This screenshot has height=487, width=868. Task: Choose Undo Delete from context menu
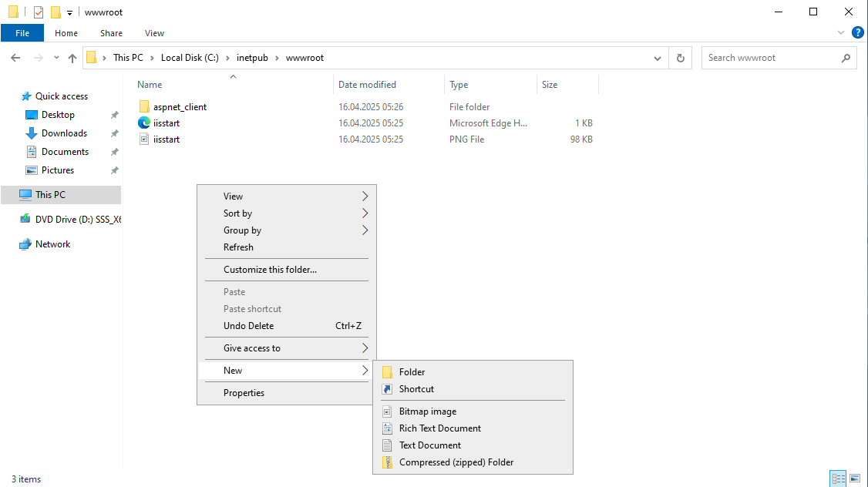287,326
